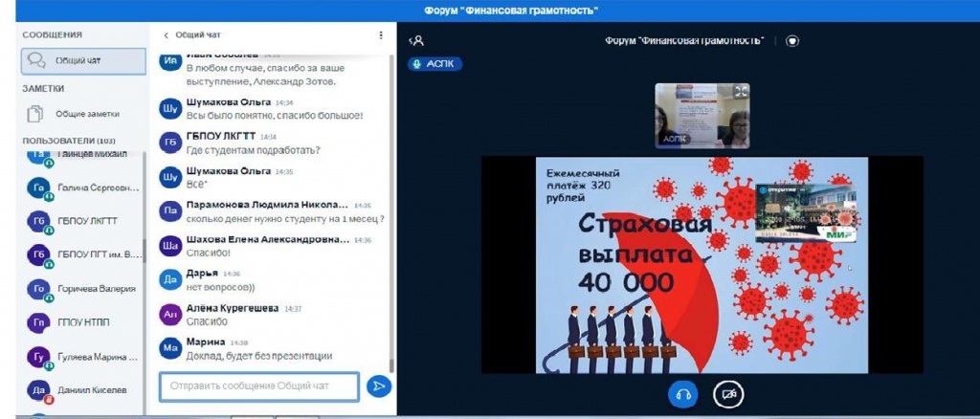Click the meeting title Форум "Финансовая грамотность"
This screenshot has height=419, width=980.
(684, 41)
